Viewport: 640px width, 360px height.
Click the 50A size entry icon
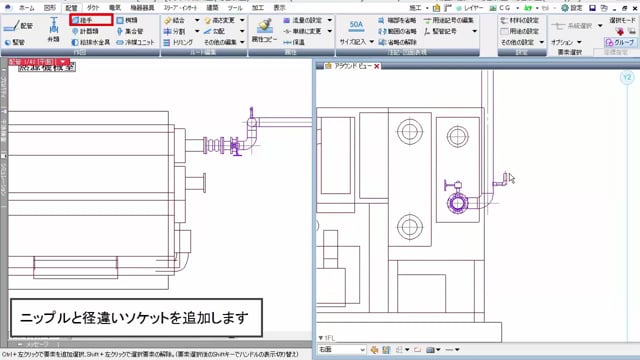tap(356, 26)
